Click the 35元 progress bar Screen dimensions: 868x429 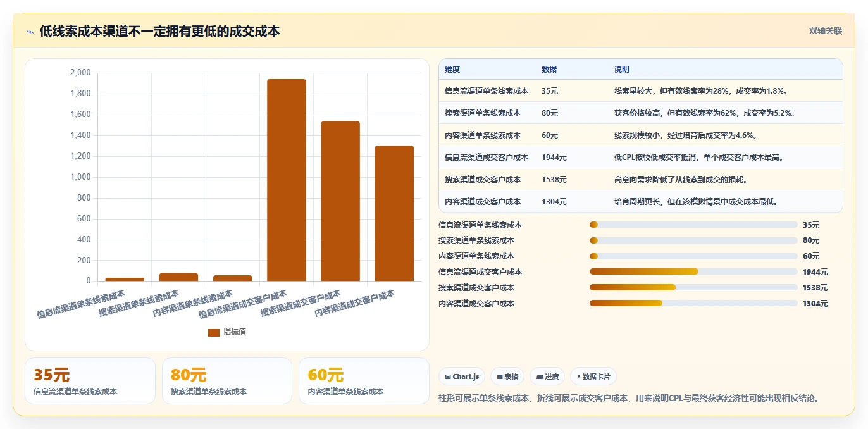pos(693,225)
